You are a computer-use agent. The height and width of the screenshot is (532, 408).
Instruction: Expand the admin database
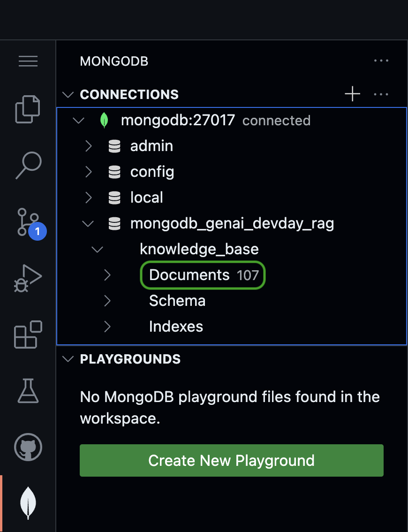(x=89, y=146)
